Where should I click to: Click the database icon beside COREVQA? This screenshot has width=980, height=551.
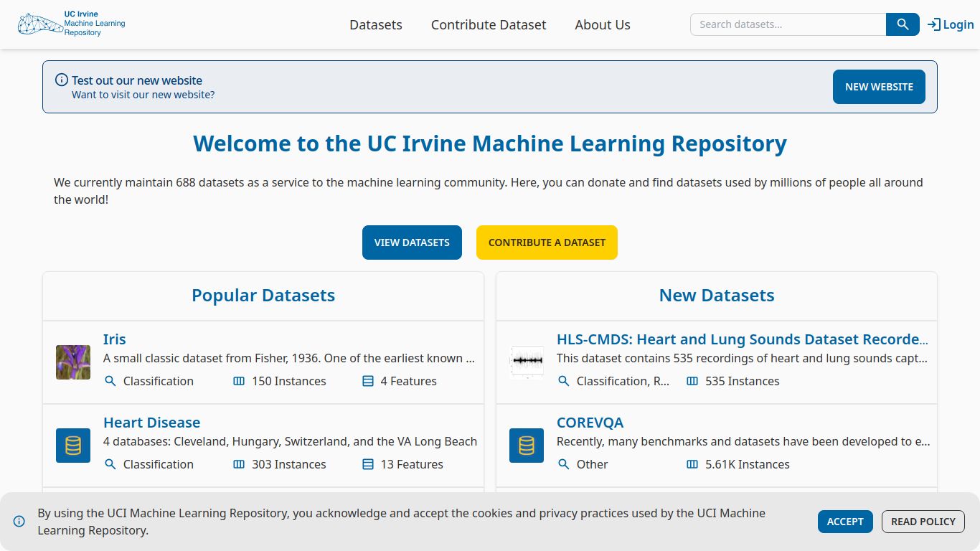click(x=526, y=446)
